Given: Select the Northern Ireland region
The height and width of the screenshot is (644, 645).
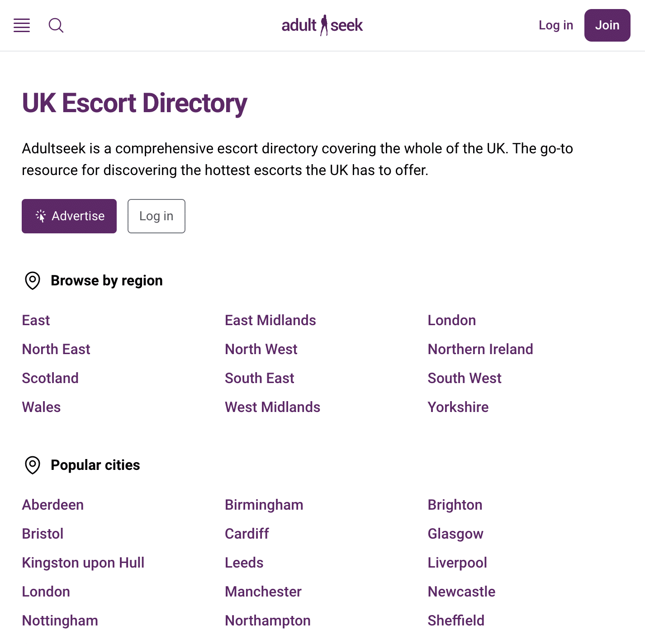Looking at the screenshot, I should [480, 349].
